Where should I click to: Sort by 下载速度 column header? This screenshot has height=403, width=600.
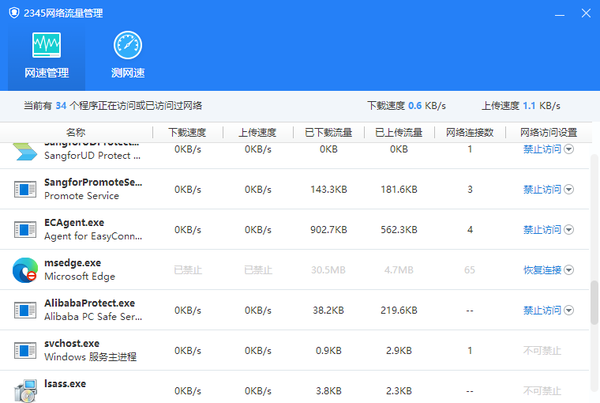tap(188, 132)
